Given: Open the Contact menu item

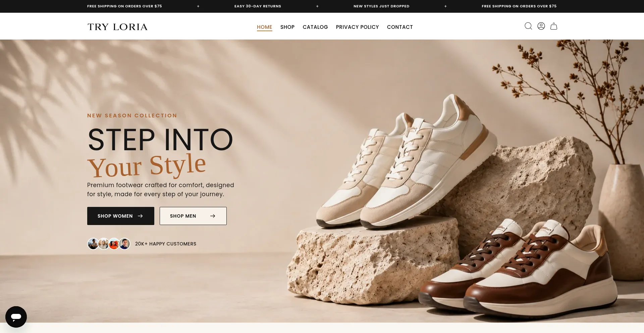Looking at the screenshot, I should tap(400, 27).
